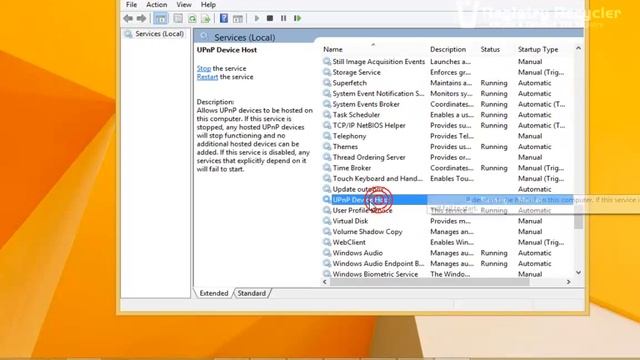Click the Refresh toolbar icon
The height and width of the screenshot is (360, 640).
(192, 18)
